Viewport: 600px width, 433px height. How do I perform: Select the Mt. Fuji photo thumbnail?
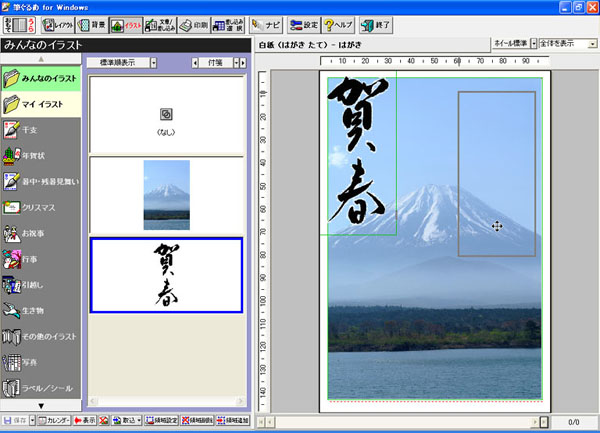click(x=165, y=194)
